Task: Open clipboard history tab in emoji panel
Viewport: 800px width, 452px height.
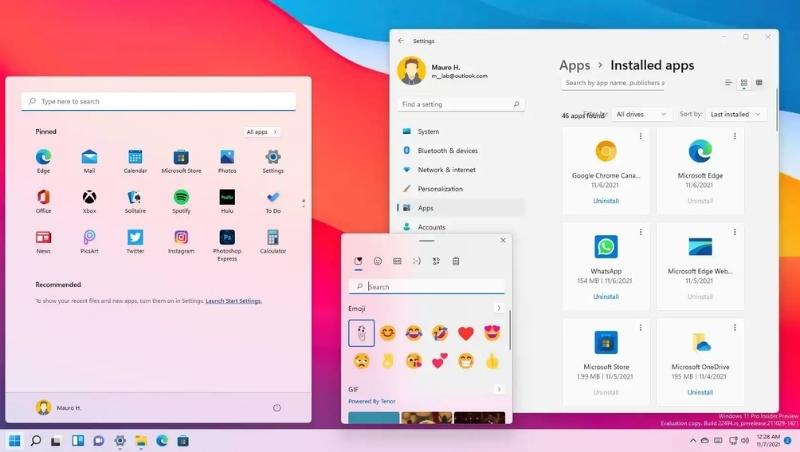Action: (x=456, y=261)
